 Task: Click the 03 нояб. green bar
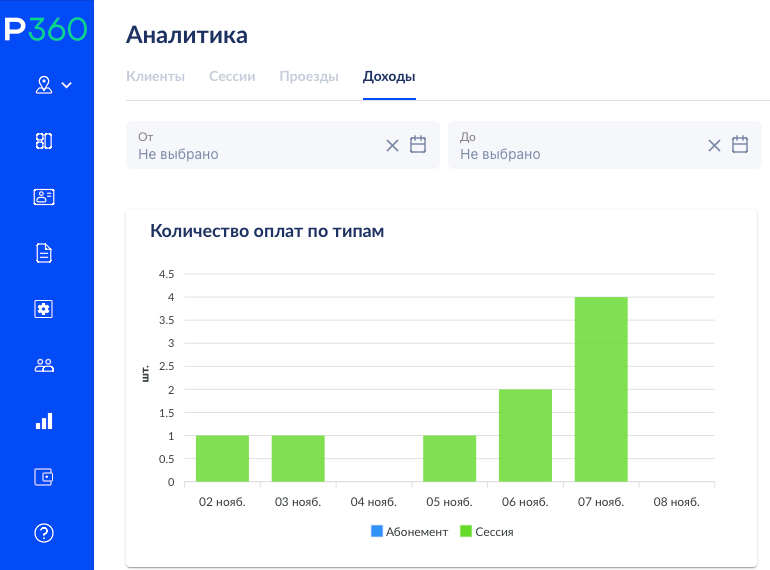coord(298,459)
